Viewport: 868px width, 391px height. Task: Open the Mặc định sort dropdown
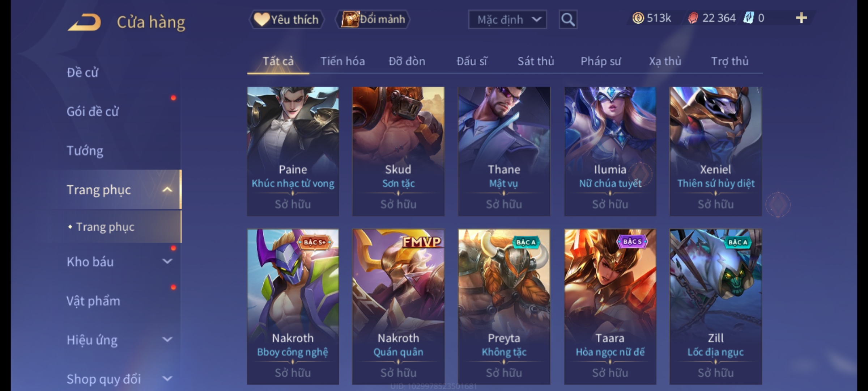pos(507,20)
